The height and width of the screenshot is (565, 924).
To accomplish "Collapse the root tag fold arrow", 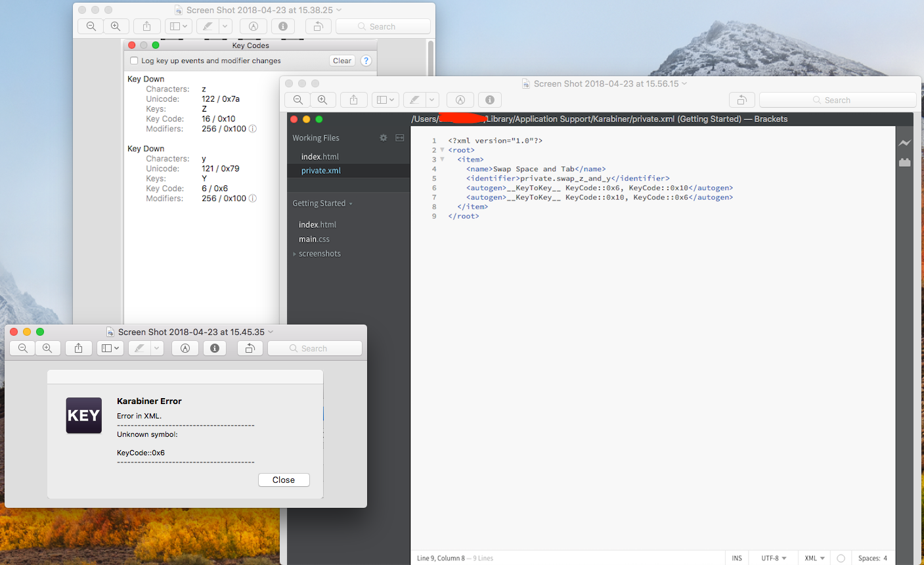I will coord(442,150).
